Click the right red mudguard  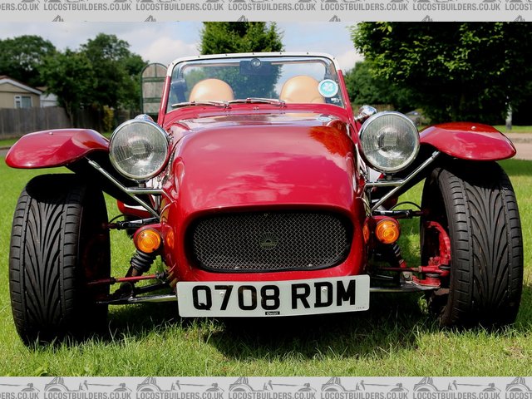click(467, 141)
